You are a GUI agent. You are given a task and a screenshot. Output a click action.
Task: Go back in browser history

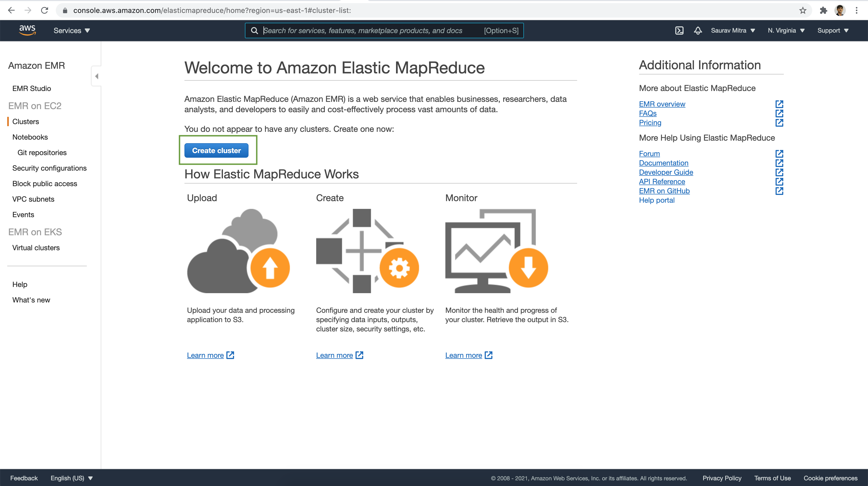click(11, 10)
